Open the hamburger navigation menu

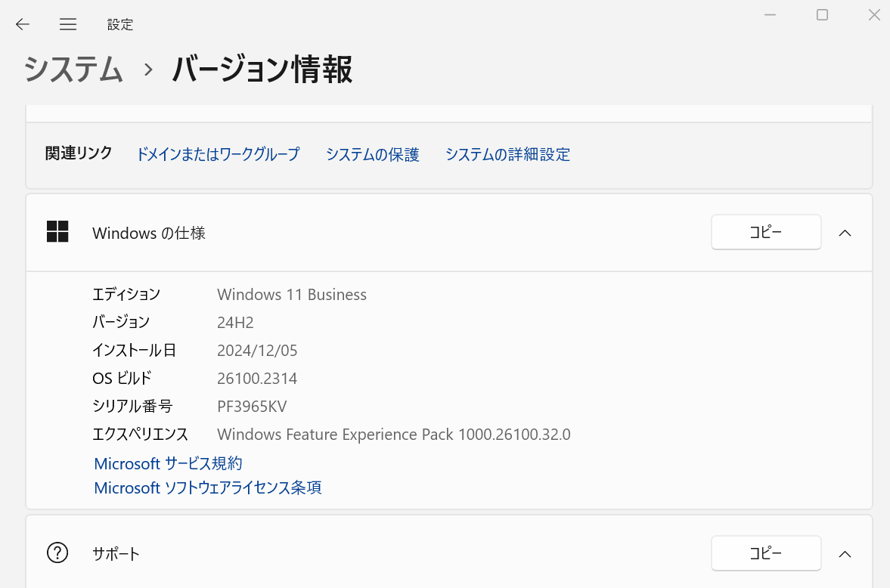pyautogui.click(x=68, y=24)
